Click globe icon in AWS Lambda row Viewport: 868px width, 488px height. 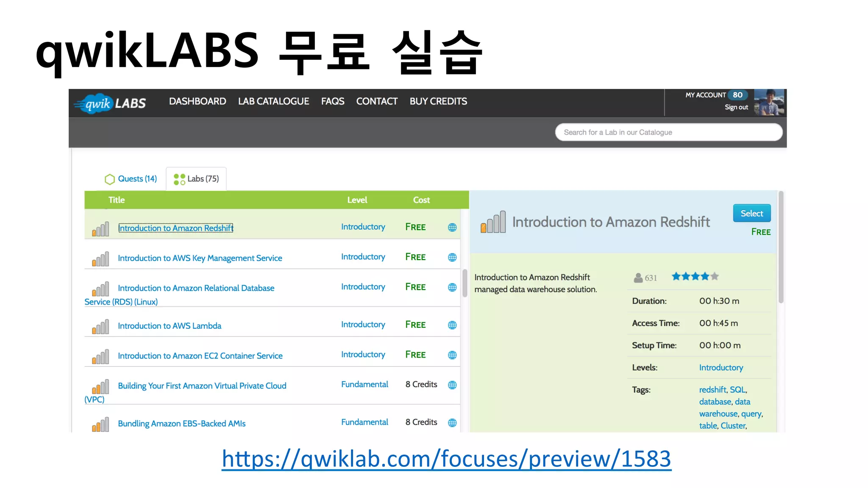coord(452,325)
